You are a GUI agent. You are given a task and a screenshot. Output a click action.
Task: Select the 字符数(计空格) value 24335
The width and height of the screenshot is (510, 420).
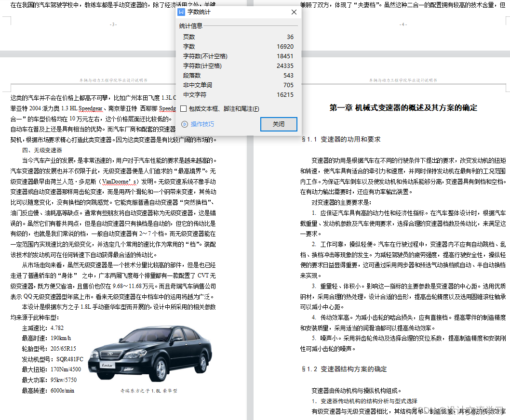click(x=285, y=66)
